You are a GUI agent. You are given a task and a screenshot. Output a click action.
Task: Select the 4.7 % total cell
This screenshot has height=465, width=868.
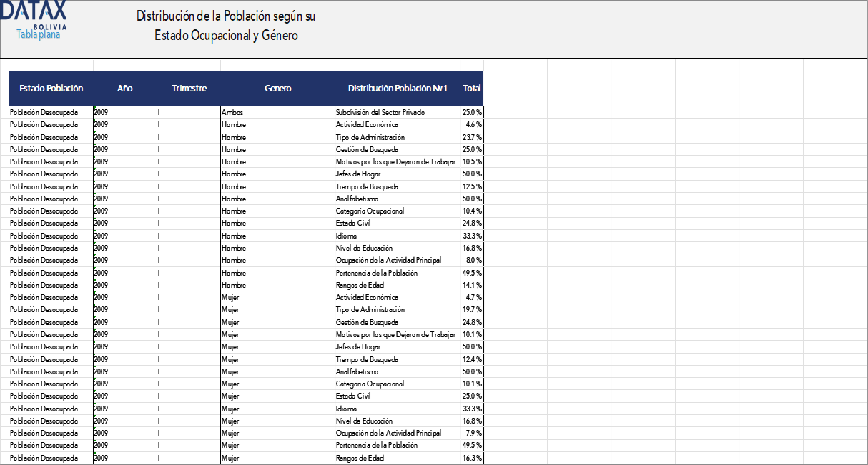[x=472, y=297]
